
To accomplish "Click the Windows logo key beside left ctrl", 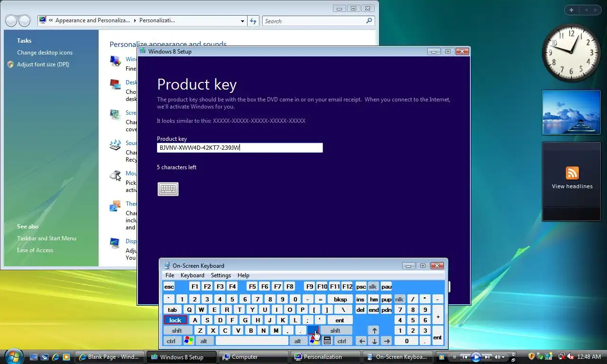I will click(x=189, y=341).
